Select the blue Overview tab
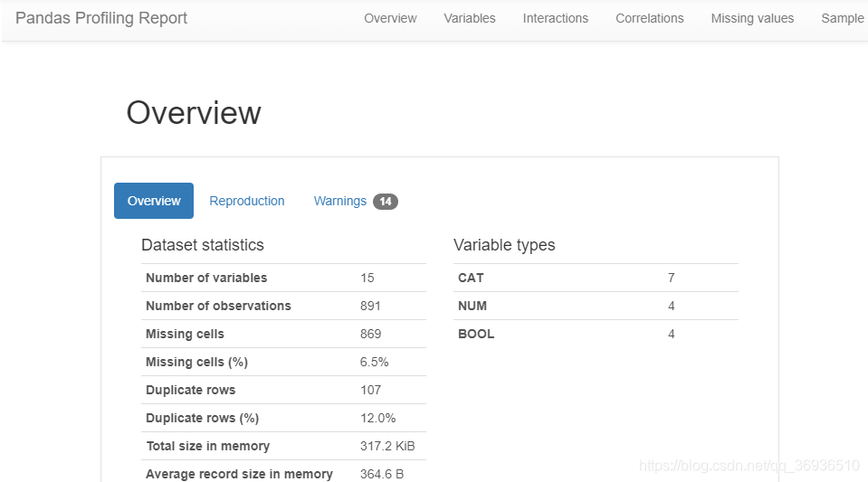 pos(154,201)
